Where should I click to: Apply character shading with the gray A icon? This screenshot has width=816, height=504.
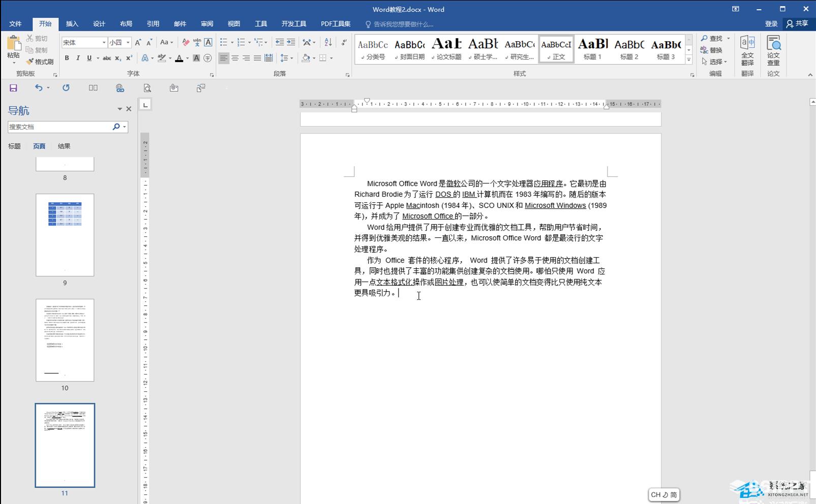pos(196,58)
